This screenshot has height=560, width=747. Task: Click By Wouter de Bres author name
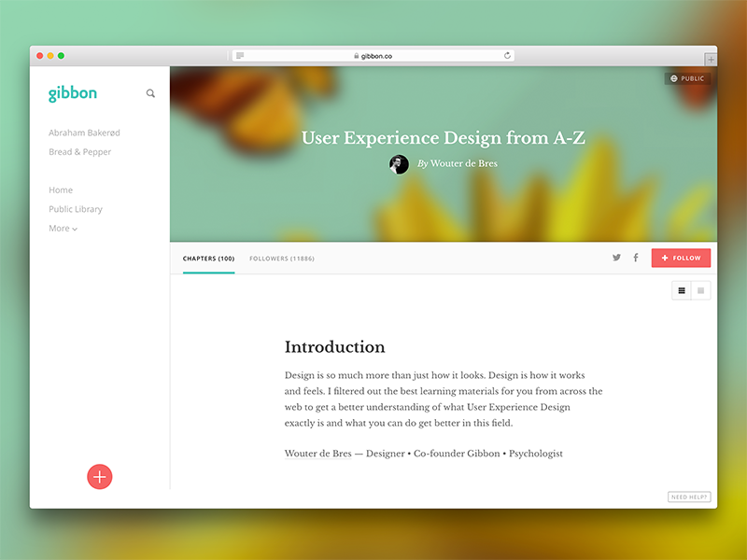458,163
